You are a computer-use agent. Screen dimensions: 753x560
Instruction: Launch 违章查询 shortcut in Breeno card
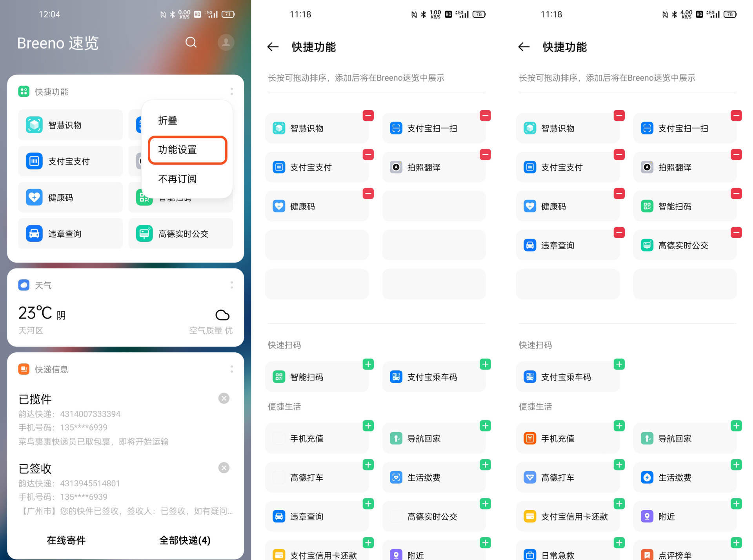pyautogui.click(x=71, y=234)
